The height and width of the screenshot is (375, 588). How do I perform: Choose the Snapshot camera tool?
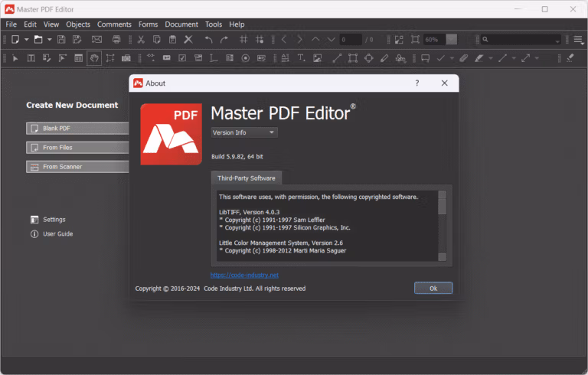[x=126, y=58]
